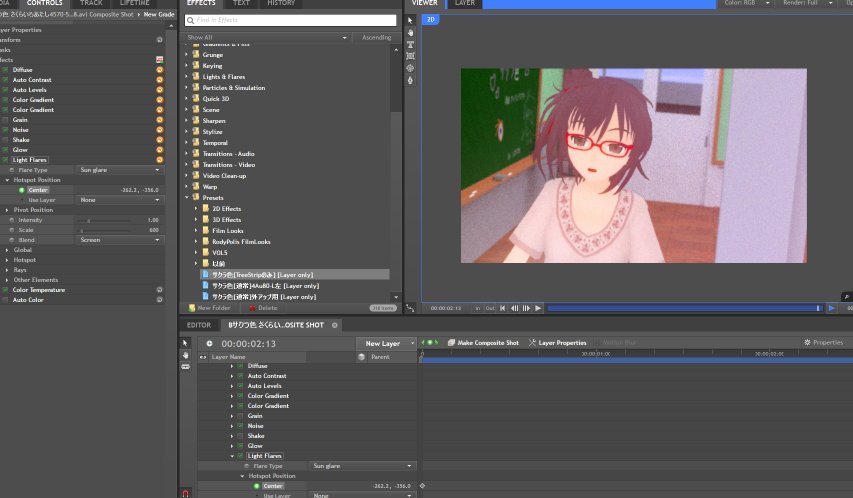Select the timeline hand tool
This screenshot has height=498, width=853.
coord(185,355)
